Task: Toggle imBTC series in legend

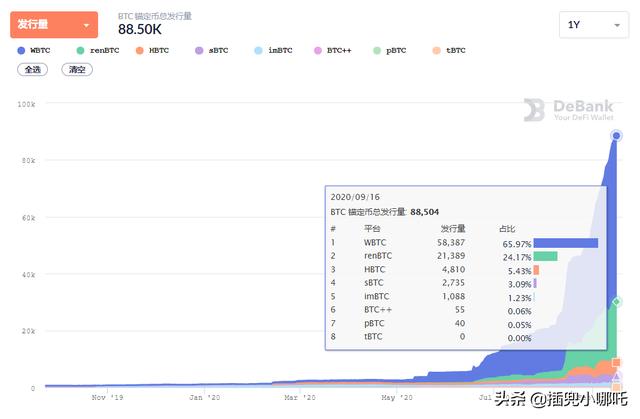Action: pos(273,51)
